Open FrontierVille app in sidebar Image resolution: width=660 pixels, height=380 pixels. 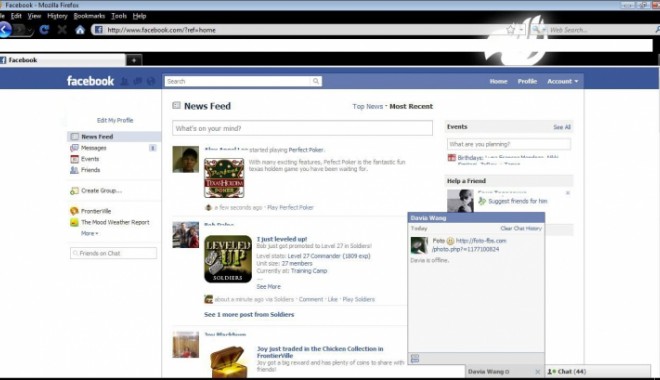click(x=96, y=211)
